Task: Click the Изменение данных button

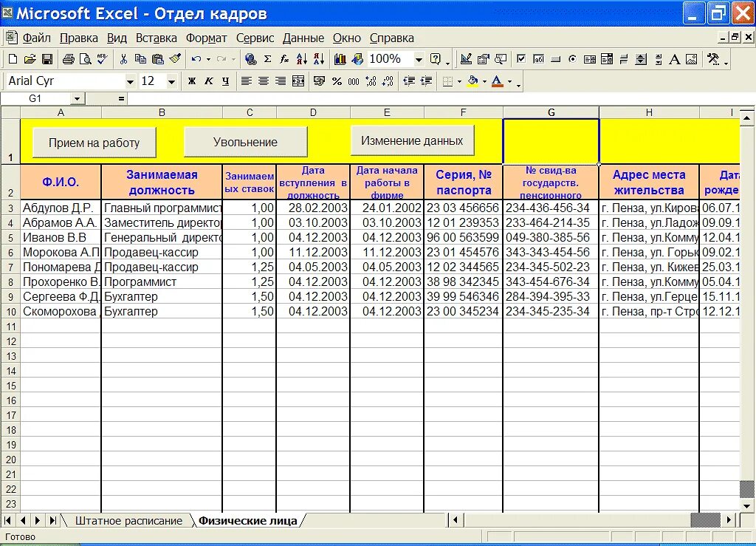Action: pyautogui.click(x=412, y=140)
